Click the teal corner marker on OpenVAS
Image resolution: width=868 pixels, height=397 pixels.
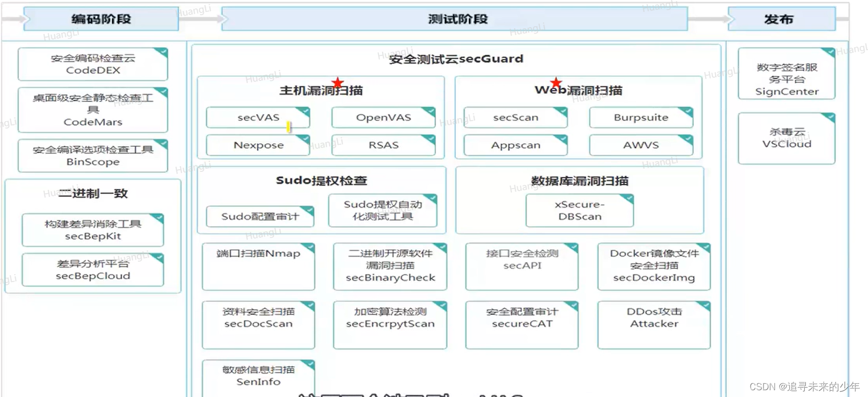[430, 111]
